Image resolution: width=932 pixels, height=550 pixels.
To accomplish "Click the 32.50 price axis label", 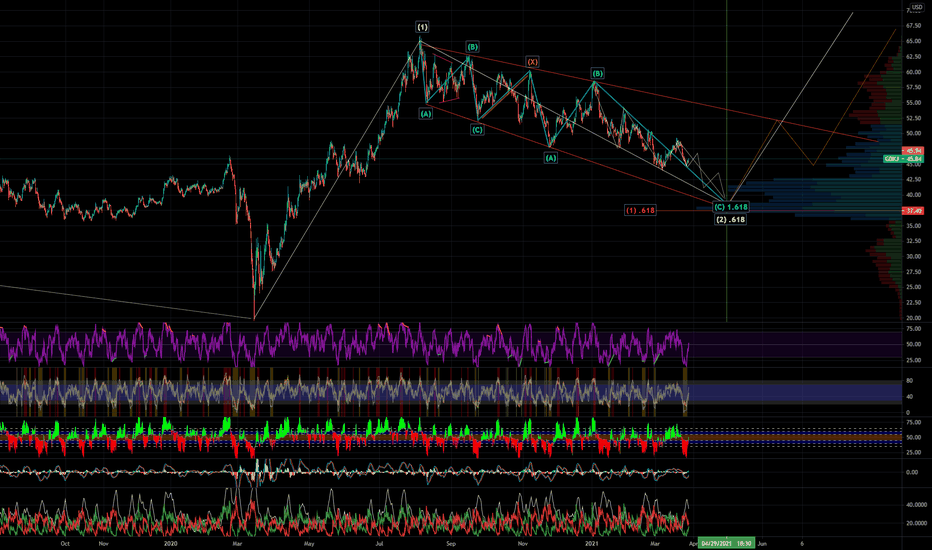I will 914,241.
